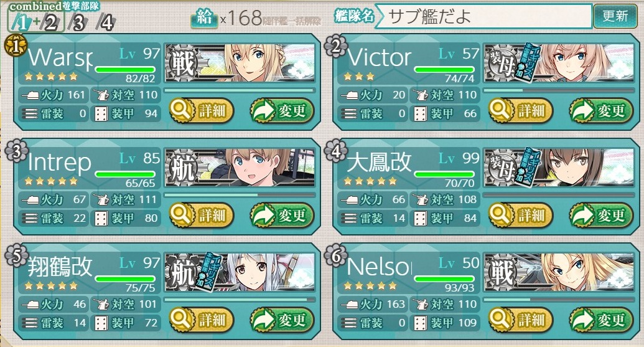The height and width of the screenshot is (347, 644).
Task: Click Intrepid's carrier 航 type icon
Action: pyautogui.click(x=182, y=168)
